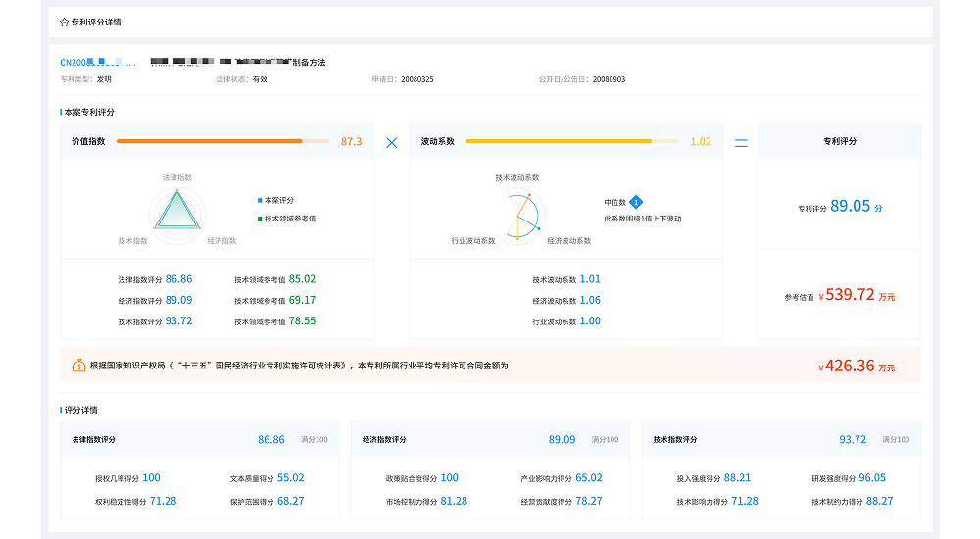Click the reference value 85.02
Screen dimensions: 980x539
(x=302, y=279)
